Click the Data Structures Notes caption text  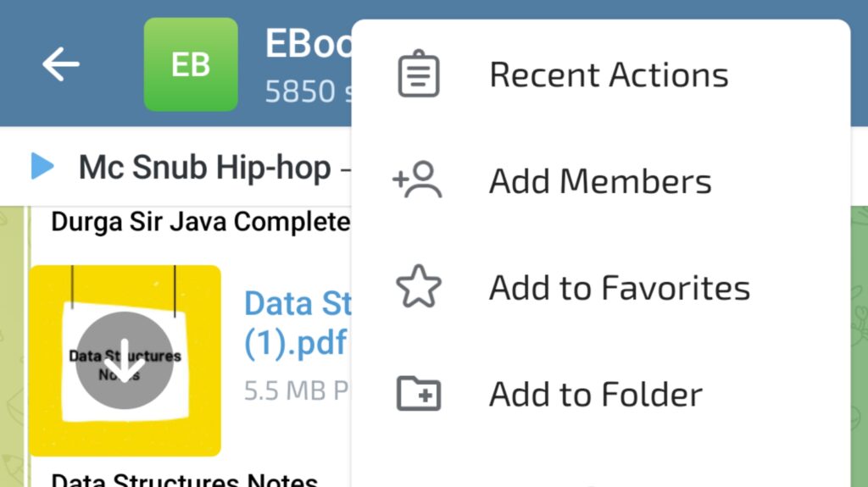[184, 480]
